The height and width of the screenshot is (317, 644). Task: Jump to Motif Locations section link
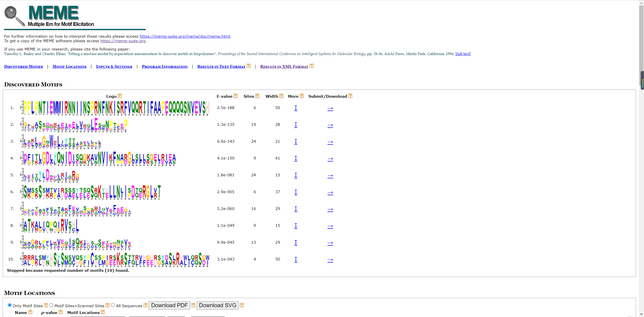pyautogui.click(x=69, y=67)
